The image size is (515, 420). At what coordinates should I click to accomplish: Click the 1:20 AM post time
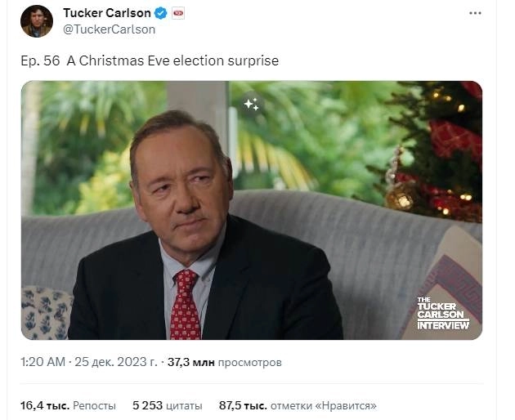tap(43, 362)
